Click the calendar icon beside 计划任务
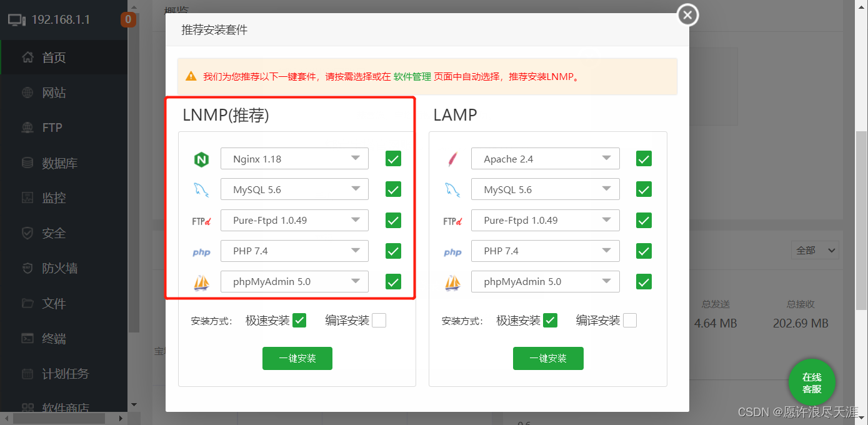868x425 pixels. [27, 374]
